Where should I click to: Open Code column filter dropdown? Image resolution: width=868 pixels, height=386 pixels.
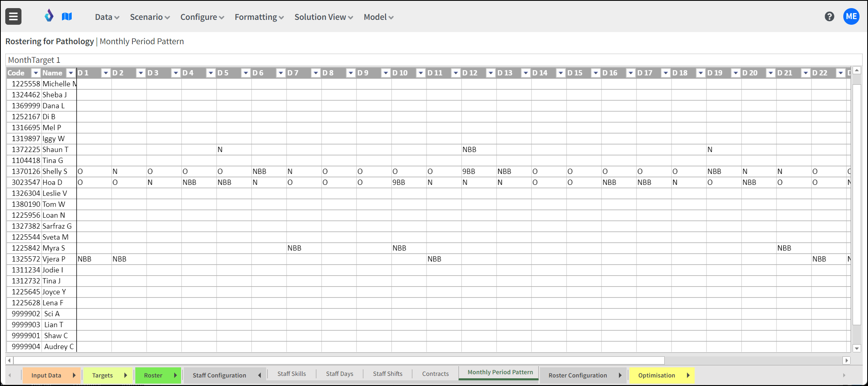click(36, 73)
